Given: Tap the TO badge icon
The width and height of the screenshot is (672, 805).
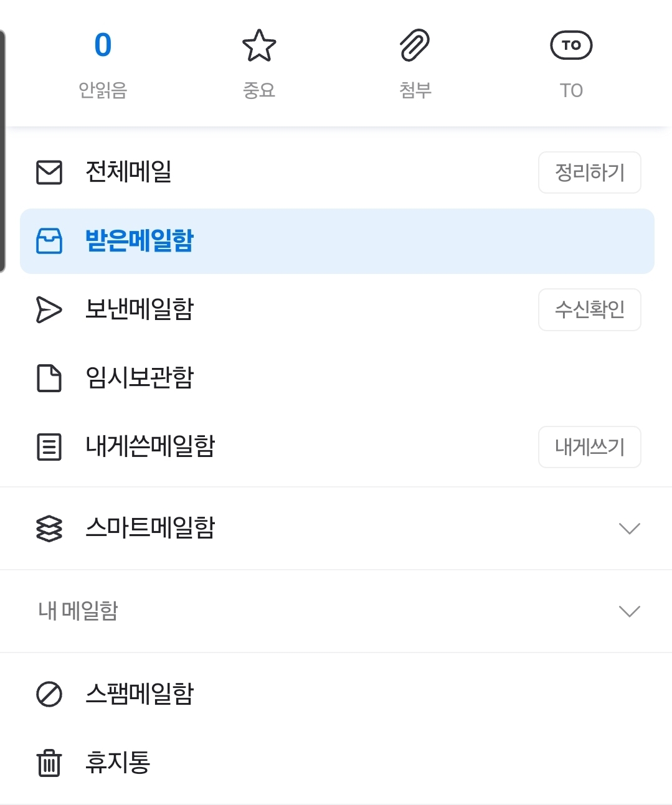Looking at the screenshot, I should pos(571,45).
